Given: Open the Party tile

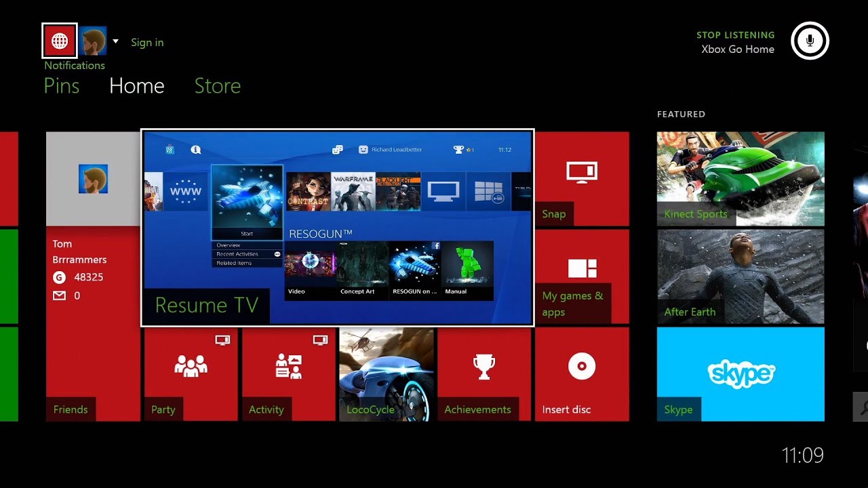Looking at the screenshot, I should point(191,374).
